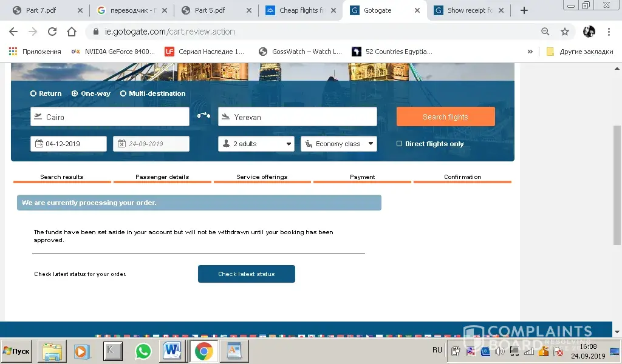Click the show desktop tray icon
Image resolution: width=622 pixels, height=364 pixels.
pyautogui.click(x=615, y=351)
